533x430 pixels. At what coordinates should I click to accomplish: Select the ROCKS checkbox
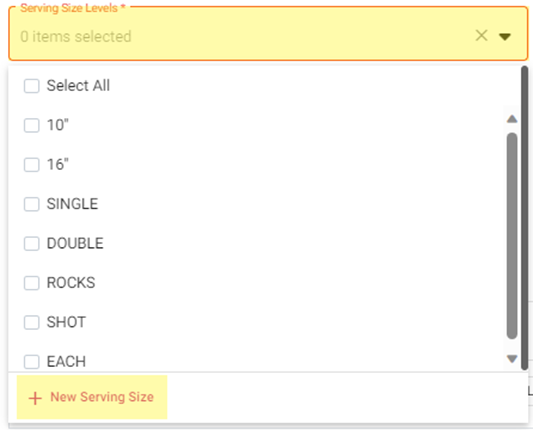pos(32,283)
